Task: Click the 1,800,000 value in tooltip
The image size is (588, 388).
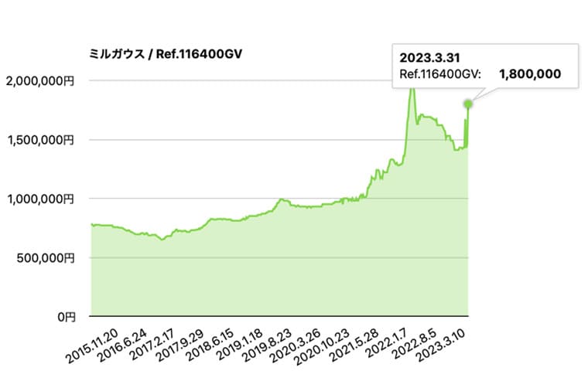Action: 530,74
